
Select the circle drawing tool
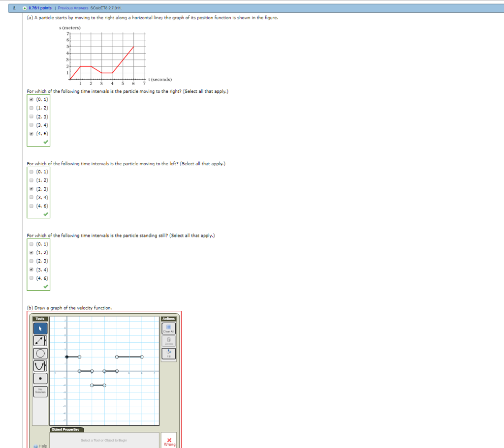click(40, 354)
